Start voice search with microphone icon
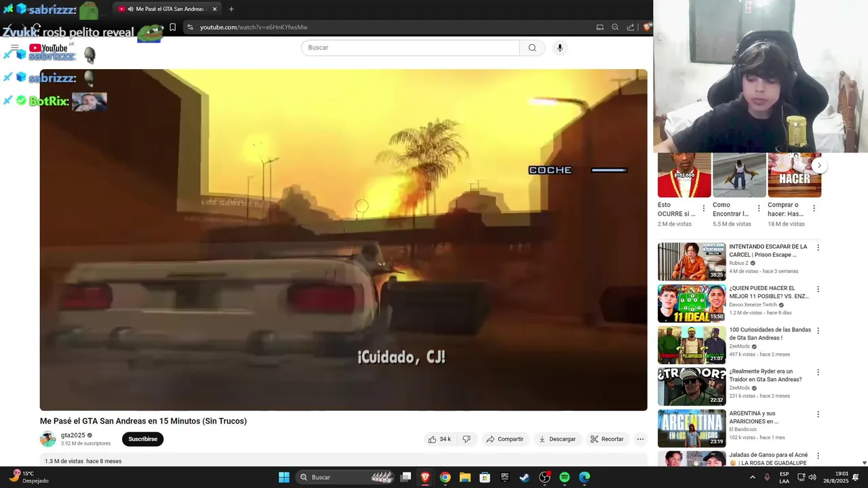The width and height of the screenshot is (868, 488). 559,47
